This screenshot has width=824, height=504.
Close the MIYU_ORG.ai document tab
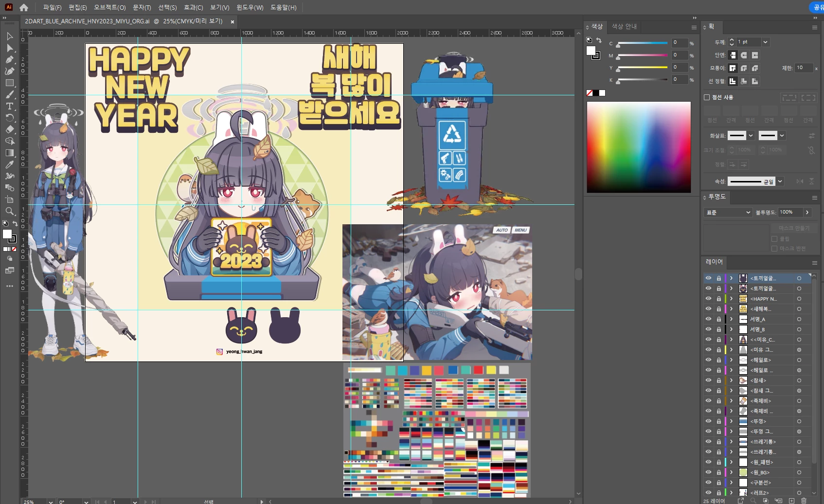click(233, 22)
